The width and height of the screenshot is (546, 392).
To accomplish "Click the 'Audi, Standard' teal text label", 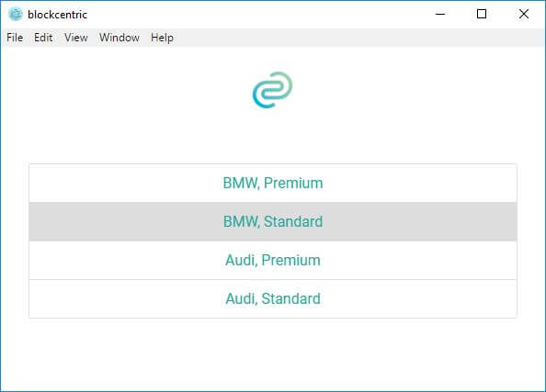I will [273, 298].
